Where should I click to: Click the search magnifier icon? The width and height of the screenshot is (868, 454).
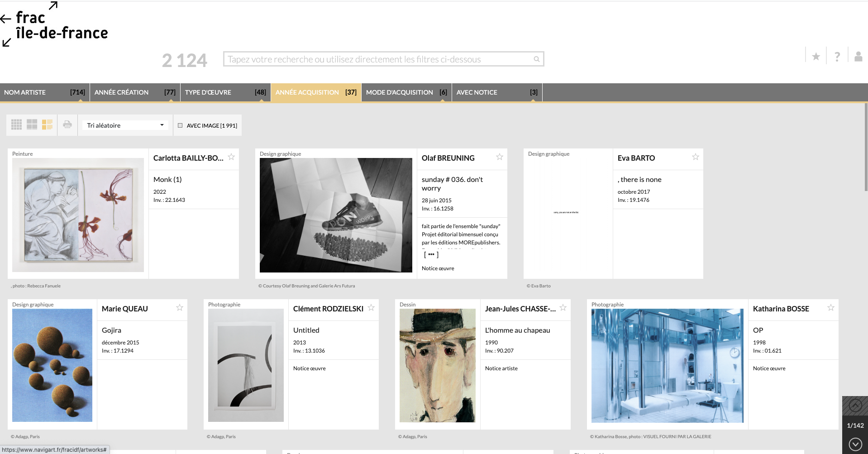[536, 59]
